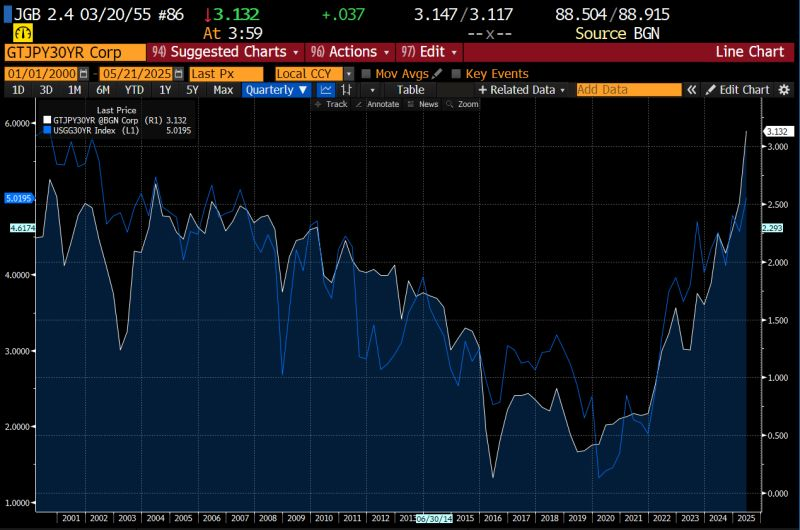Click the white GTJPY30YR legend swatch
The image size is (800, 530).
pos(47,120)
